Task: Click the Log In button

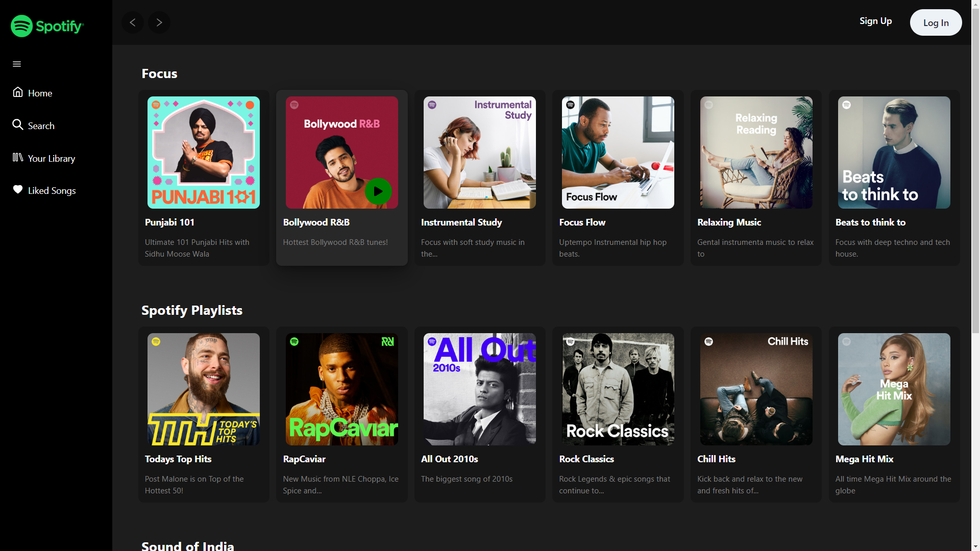Action: point(936,22)
